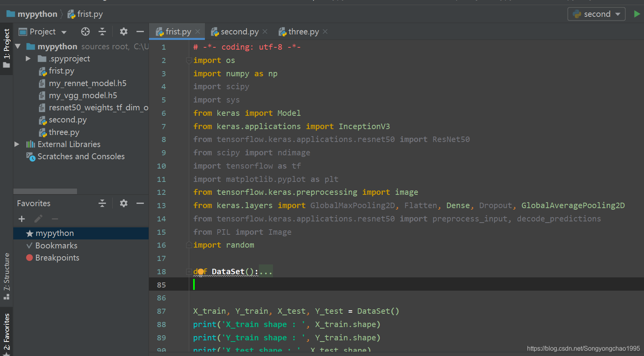The height and width of the screenshot is (356, 644).
Task: Click the remove favorites minus icon
Action: (x=55, y=219)
